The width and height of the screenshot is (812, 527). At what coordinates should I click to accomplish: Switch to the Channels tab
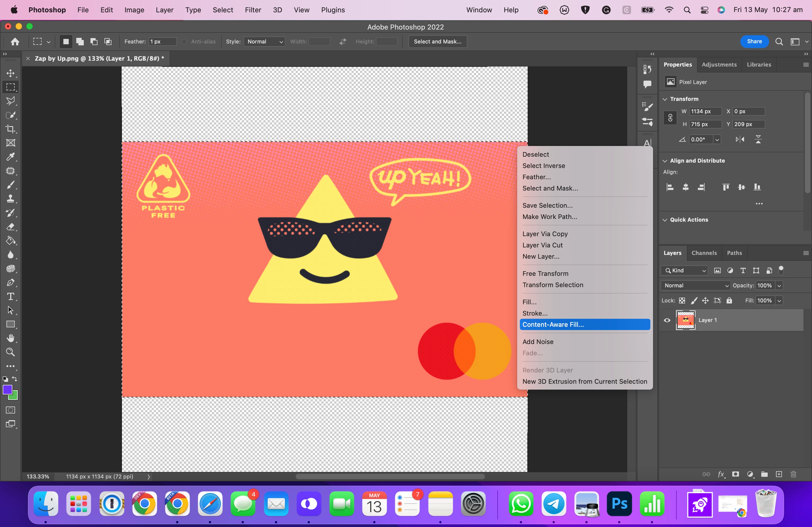704,253
